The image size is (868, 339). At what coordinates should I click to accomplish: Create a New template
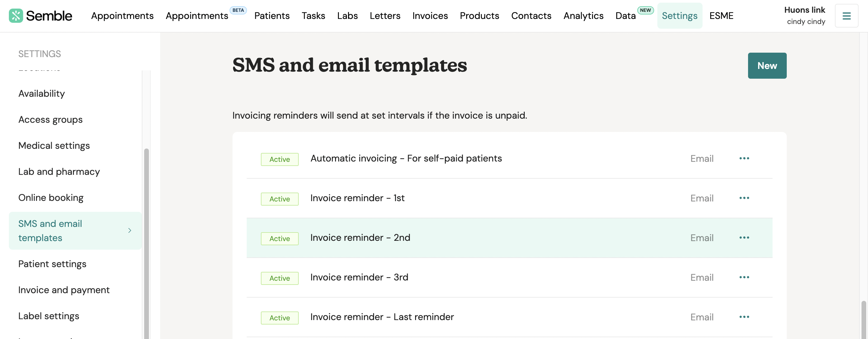(767, 65)
